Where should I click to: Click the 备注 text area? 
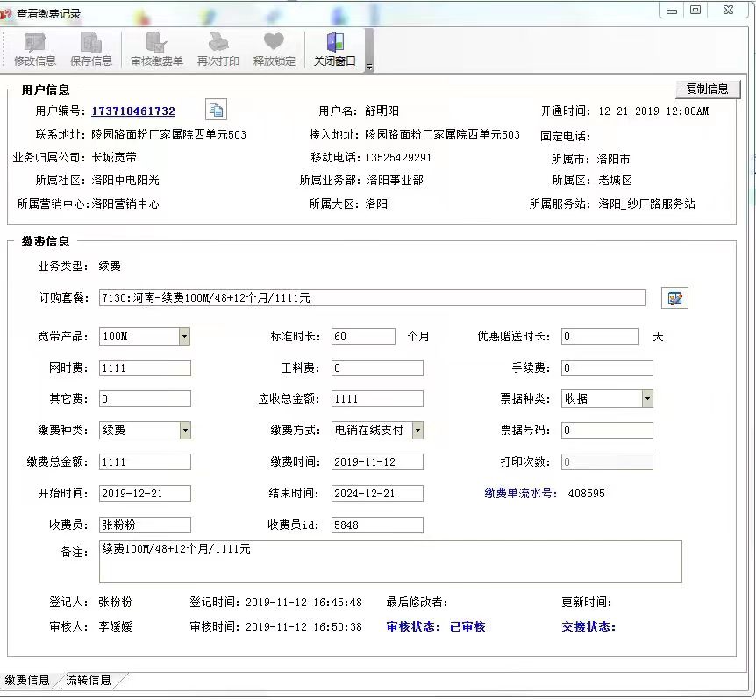click(x=390, y=561)
